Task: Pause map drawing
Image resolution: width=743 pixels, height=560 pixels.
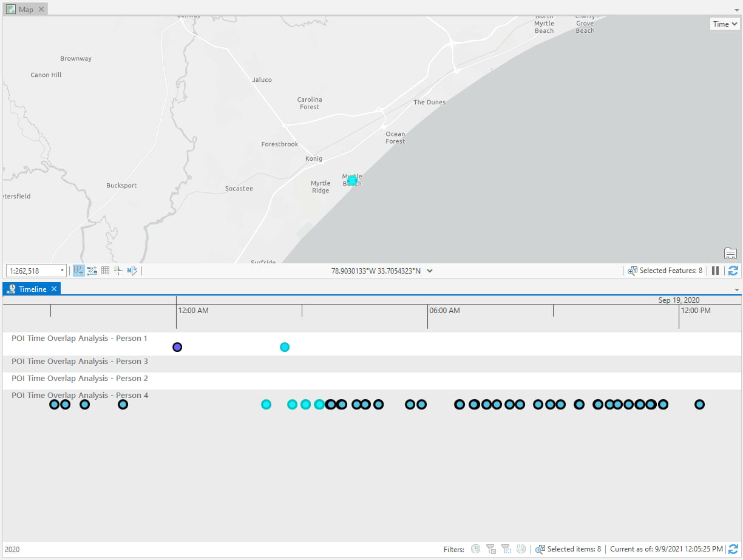Action: pos(716,271)
